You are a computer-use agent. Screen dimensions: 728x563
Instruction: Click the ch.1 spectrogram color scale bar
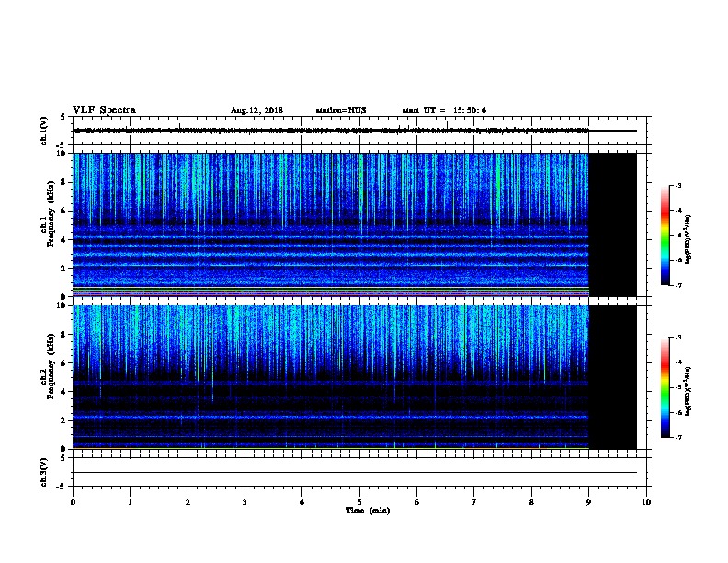[x=665, y=236]
